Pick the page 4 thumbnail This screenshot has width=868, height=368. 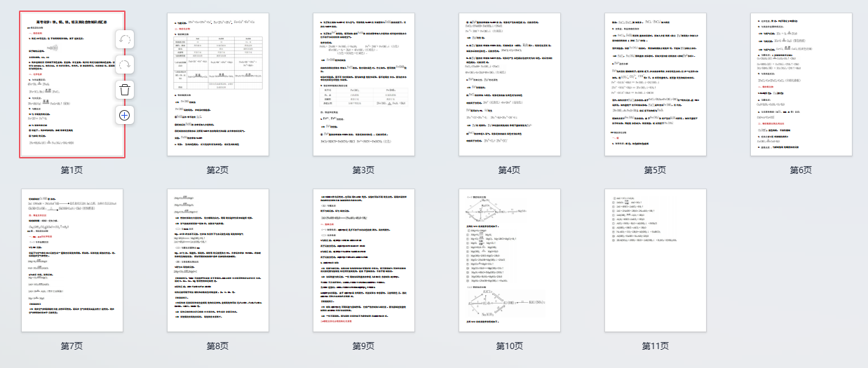coord(509,84)
